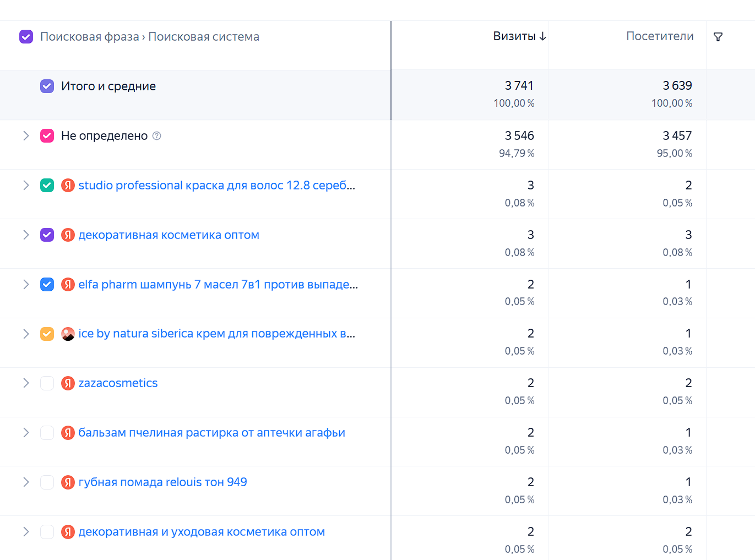
Task: Click search engine icon beside ice by natura siberica
Action: point(68,334)
